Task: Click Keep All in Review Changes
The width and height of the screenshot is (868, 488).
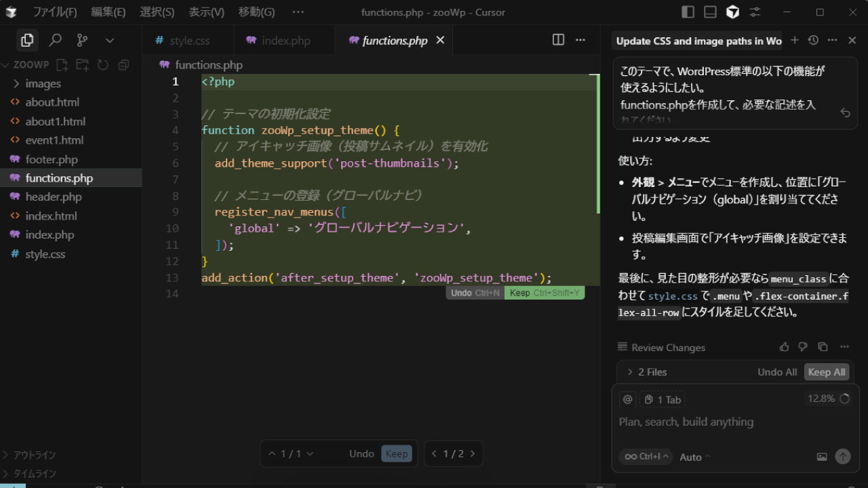Action: click(x=827, y=372)
